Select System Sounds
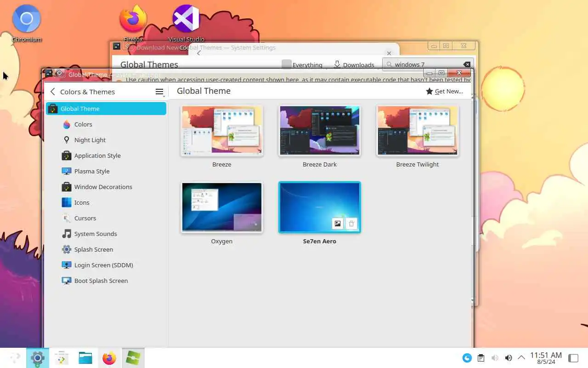 (x=106, y=234)
